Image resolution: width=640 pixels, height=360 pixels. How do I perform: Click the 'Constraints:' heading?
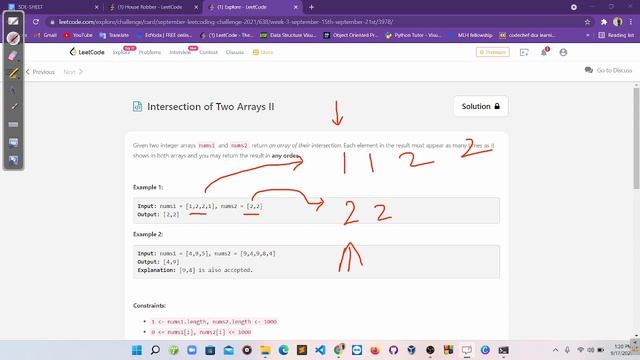(x=149, y=305)
